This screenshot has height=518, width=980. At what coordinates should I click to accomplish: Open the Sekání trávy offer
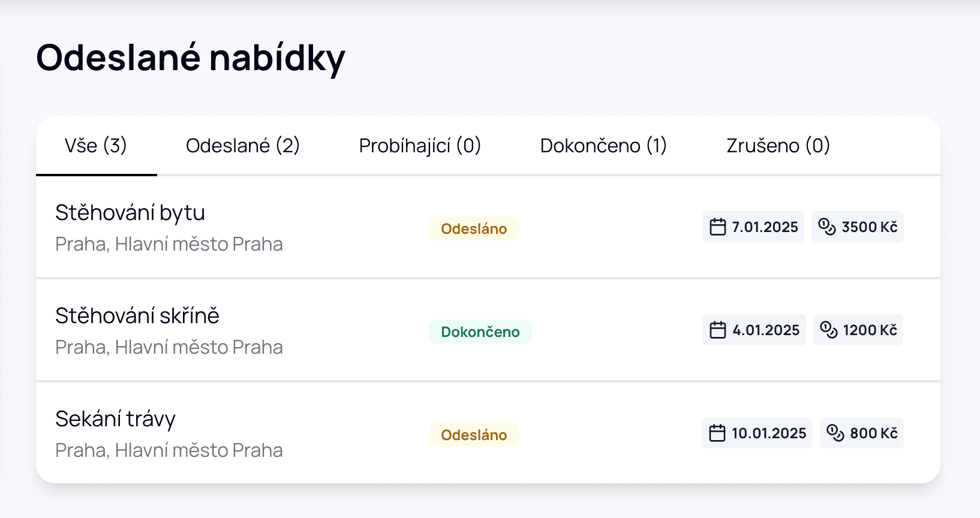pyautogui.click(x=115, y=419)
